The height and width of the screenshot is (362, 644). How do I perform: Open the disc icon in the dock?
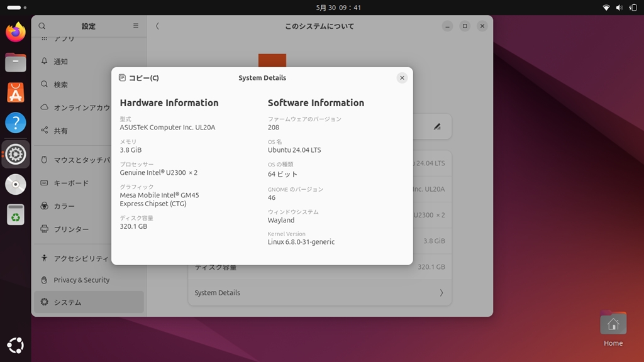click(16, 184)
